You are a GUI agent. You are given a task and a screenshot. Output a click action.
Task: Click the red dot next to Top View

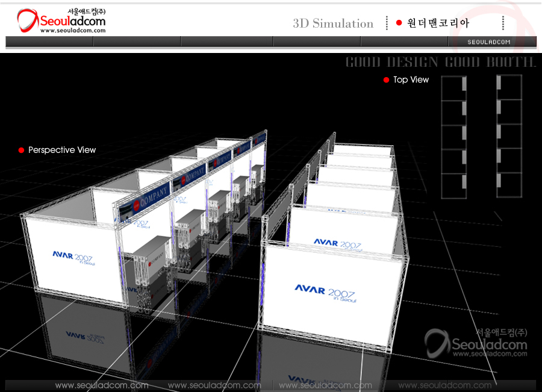click(x=387, y=79)
